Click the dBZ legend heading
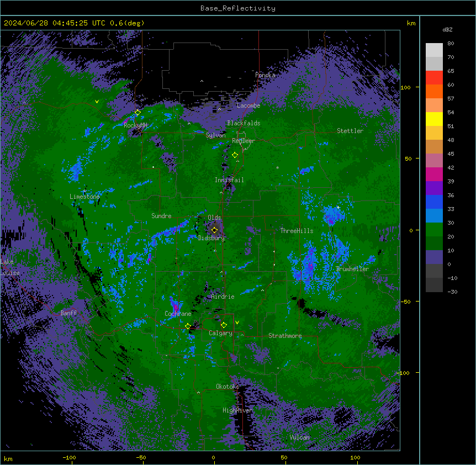Image resolution: width=476 pixels, height=465 pixels. pos(447,29)
